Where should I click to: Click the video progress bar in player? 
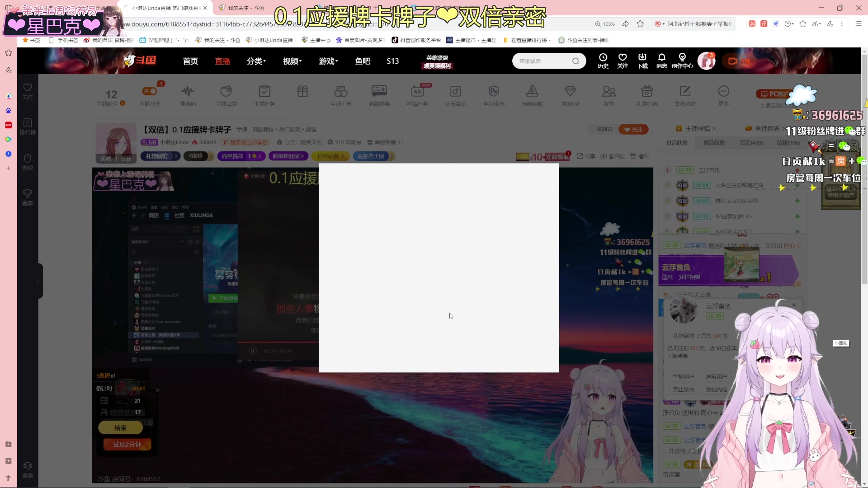(x=278, y=343)
